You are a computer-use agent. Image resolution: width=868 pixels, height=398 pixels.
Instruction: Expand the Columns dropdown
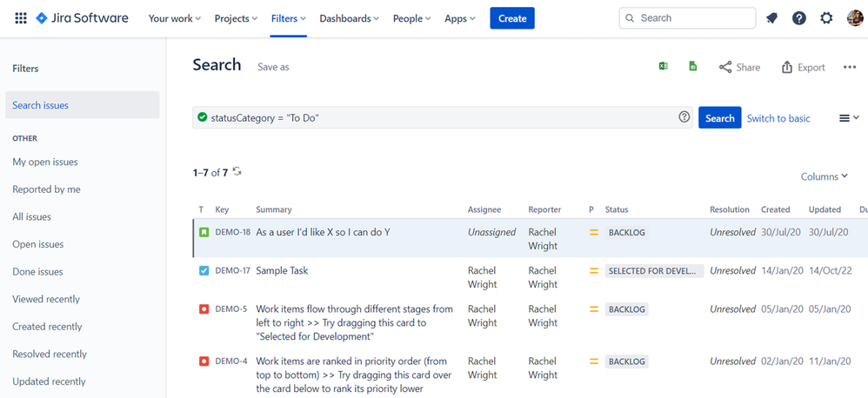click(825, 176)
